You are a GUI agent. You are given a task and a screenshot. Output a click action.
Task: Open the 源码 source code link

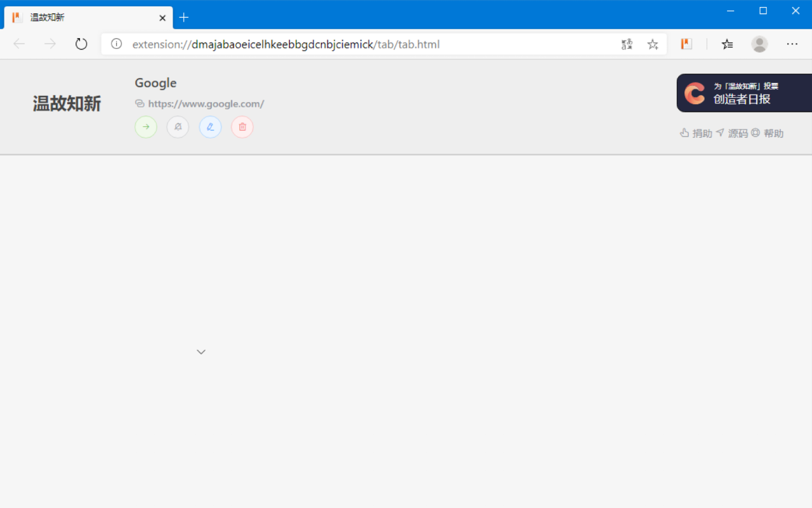pos(731,133)
